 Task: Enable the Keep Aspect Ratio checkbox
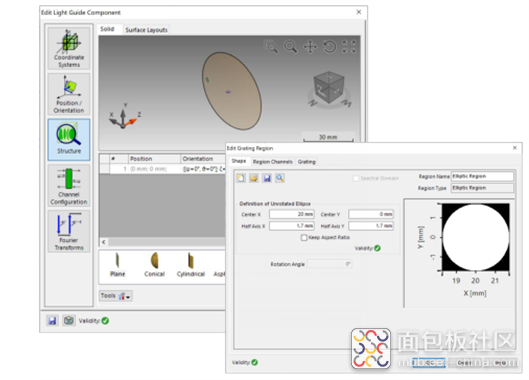(x=304, y=238)
